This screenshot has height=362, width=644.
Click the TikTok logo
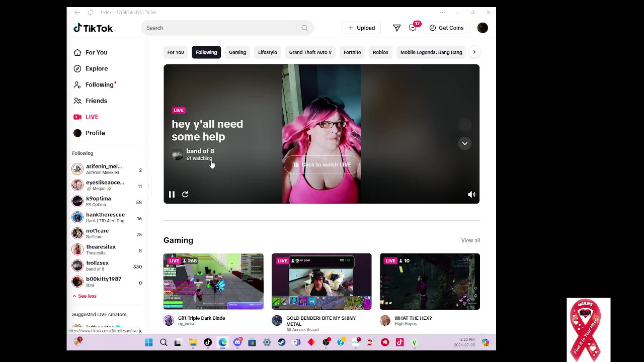[93, 28]
